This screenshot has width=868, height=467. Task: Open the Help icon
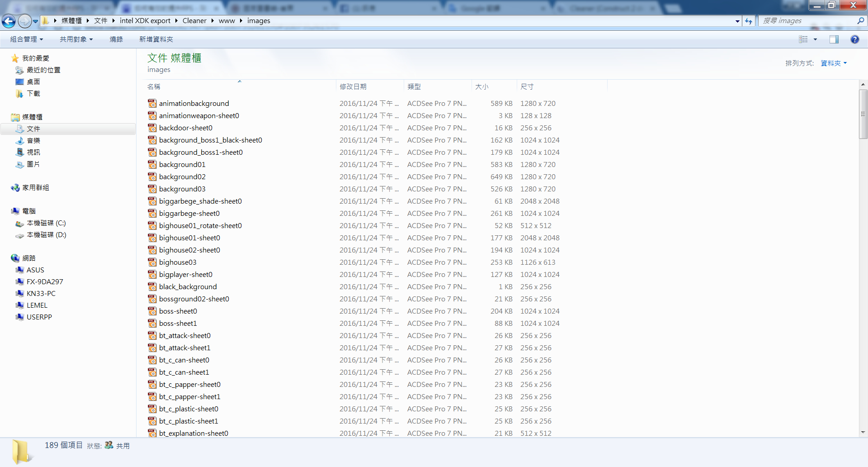tap(854, 39)
